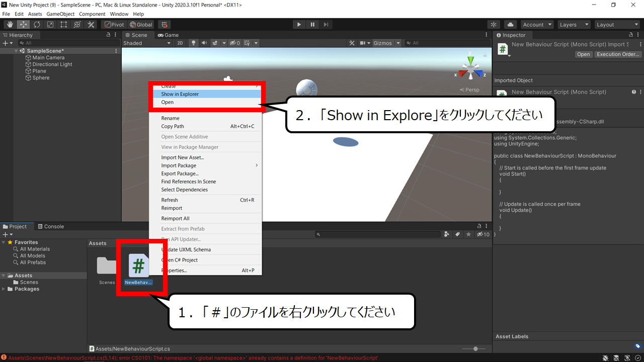Open custom editor tools
644x362 pixels.
(91, 25)
